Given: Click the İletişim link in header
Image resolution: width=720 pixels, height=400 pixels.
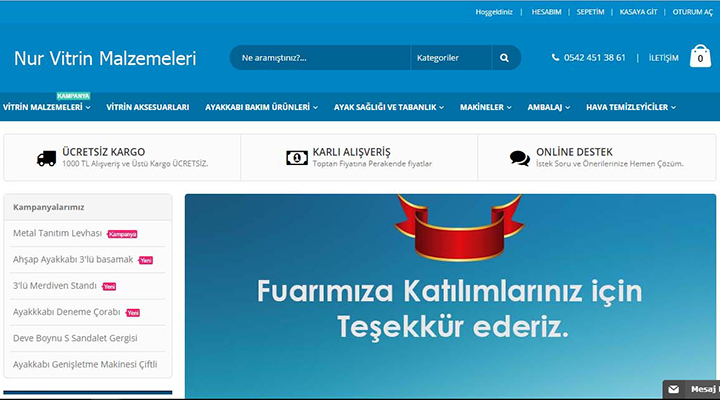Looking at the screenshot, I should [x=663, y=58].
